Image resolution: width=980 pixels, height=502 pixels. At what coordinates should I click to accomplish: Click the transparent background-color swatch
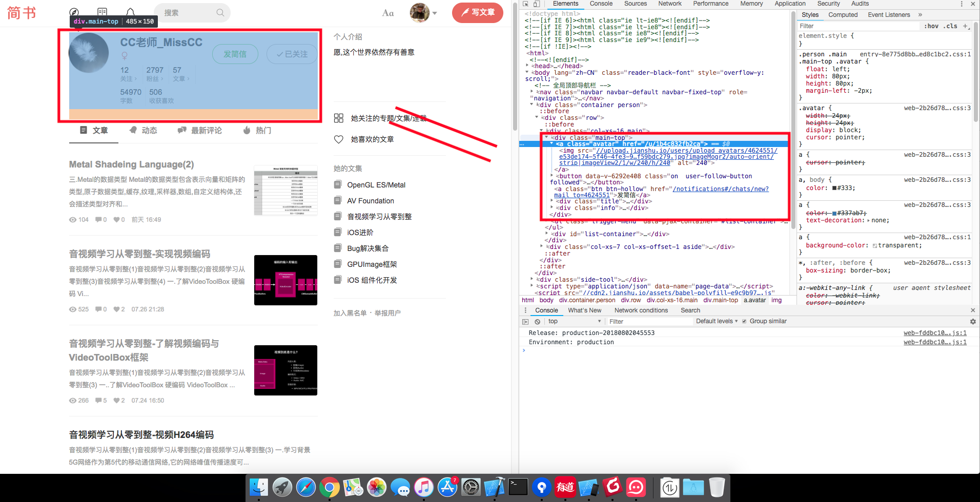tap(875, 246)
